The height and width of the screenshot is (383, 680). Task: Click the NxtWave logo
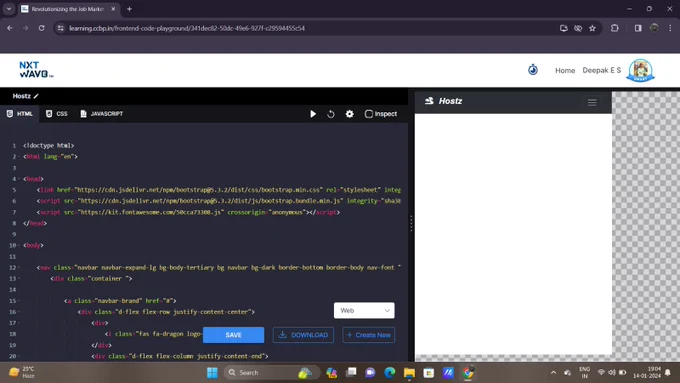pos(36,70)
